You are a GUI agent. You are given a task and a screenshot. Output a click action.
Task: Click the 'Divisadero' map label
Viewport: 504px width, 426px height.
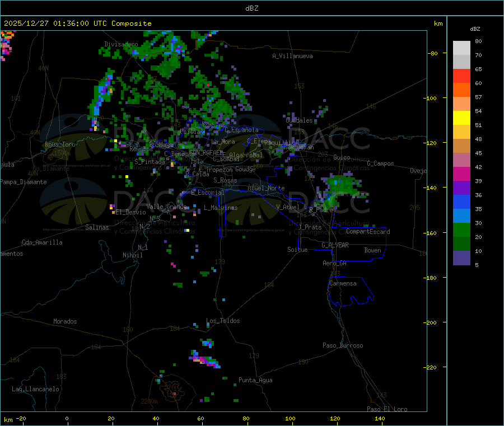[x=121, y=44]
